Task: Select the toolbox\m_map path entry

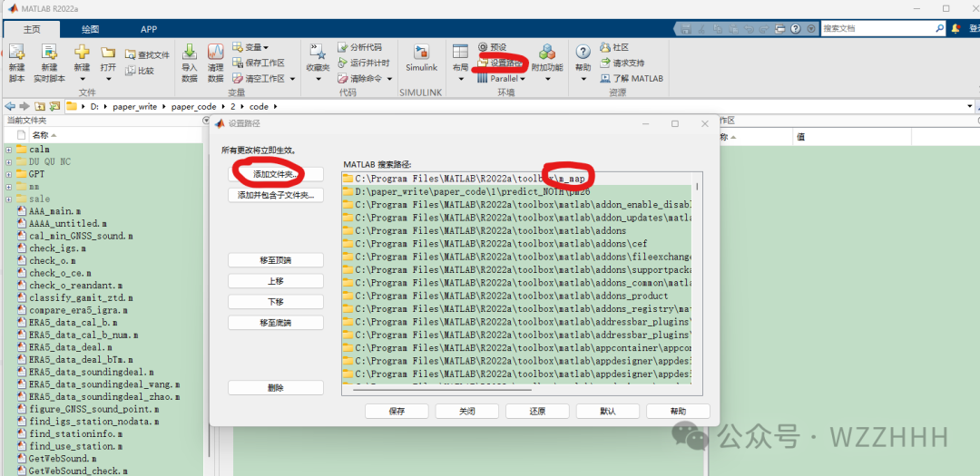Action: point(517,179)
